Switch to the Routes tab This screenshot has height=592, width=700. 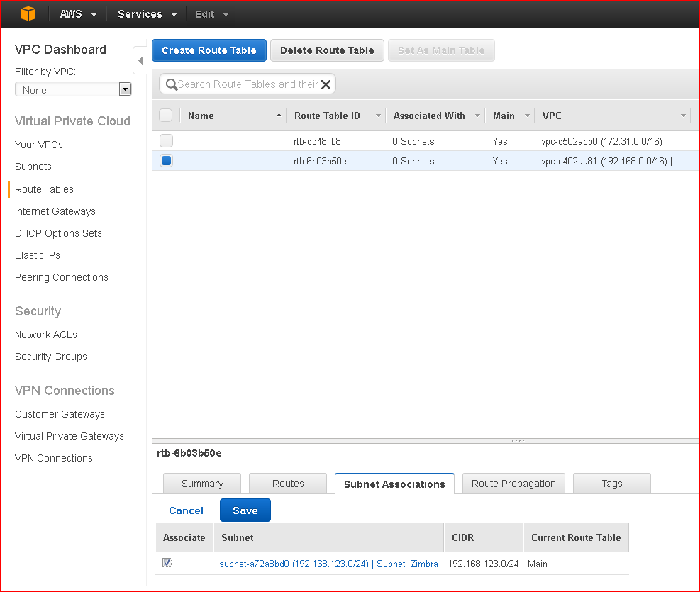coord(288,484)
